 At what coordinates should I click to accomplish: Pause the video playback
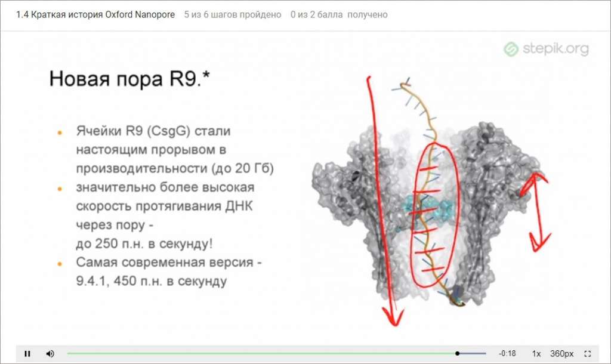tap(27, 353)
